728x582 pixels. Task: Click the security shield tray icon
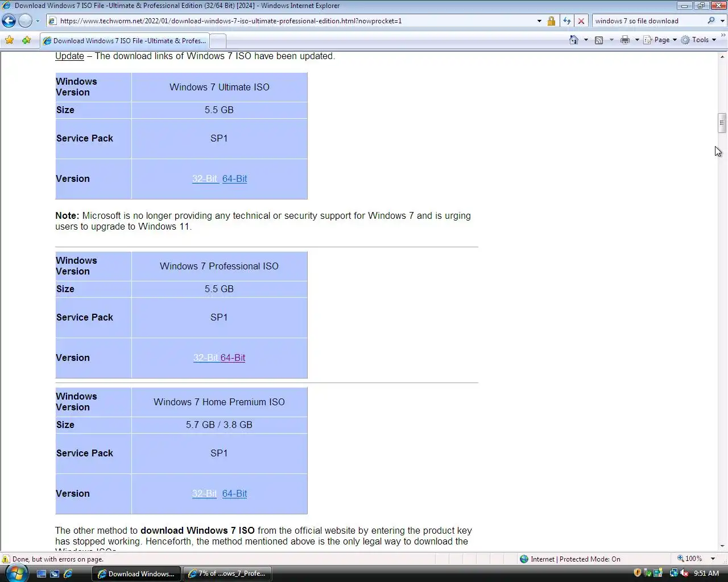[x=637, y=573]
